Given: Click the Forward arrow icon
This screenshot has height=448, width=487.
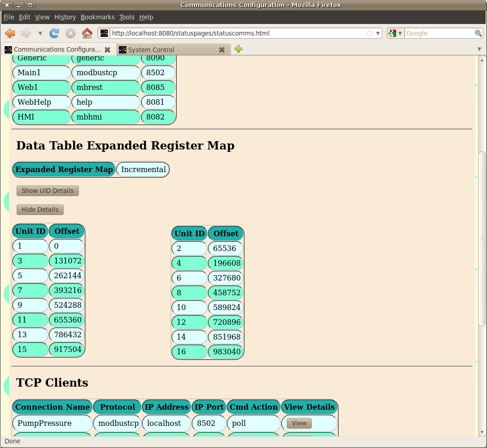Looking at the screenshot, I should pos(26,33).
